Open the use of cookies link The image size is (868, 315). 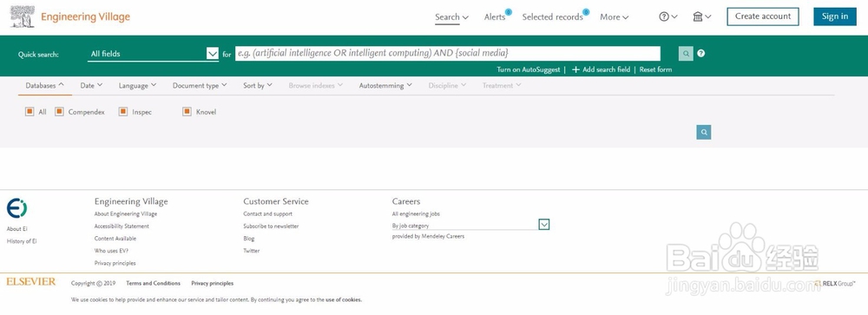343,299
